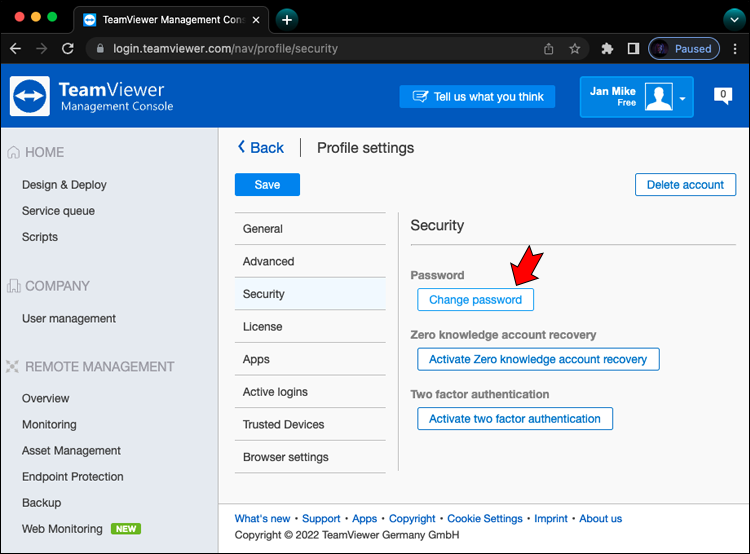This screenshot has height=554, width=750.
Task: Toggle the browser side panel icon
Action: tap(633, 48)
